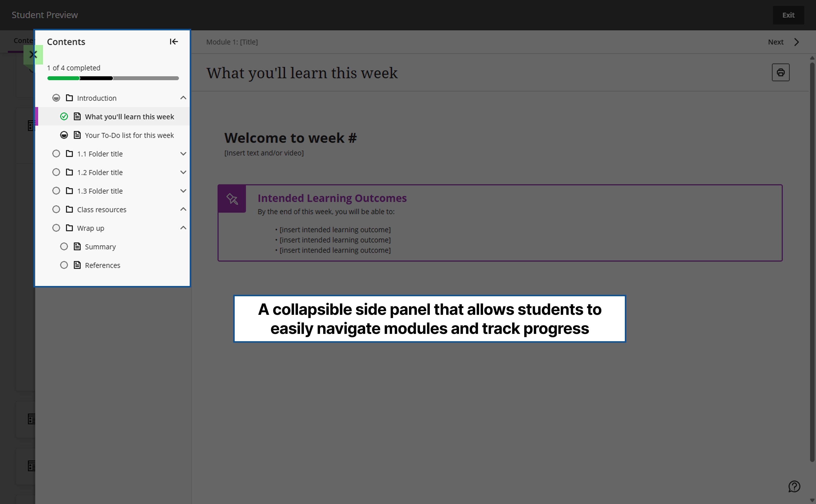
Task: Click the partial completion circle for Your To-Do list
Action: (64, 135)
